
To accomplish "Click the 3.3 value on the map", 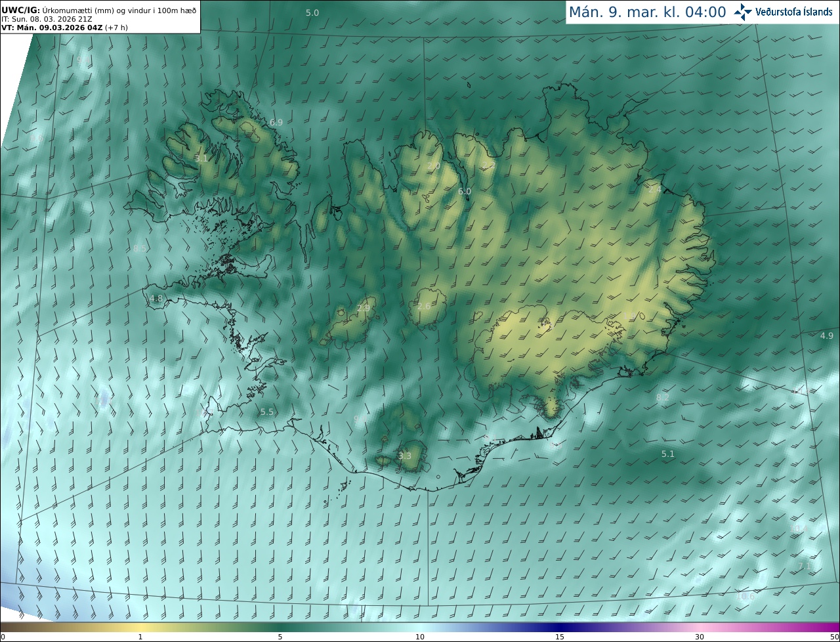I will click(405, 456).
